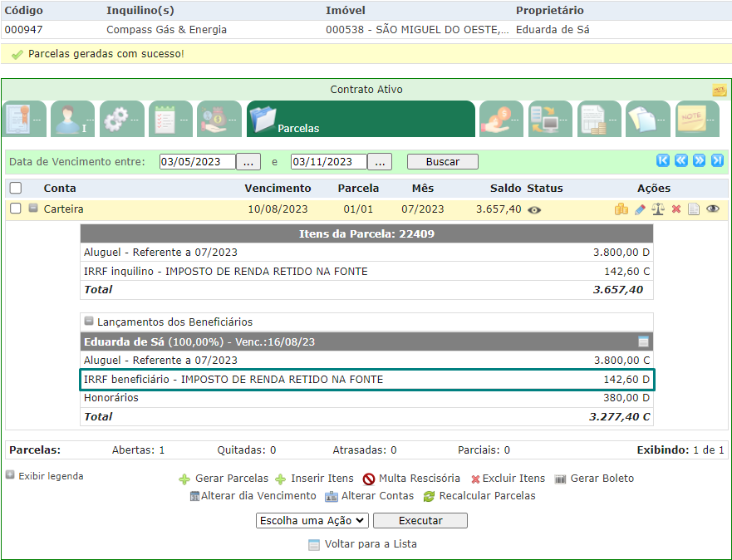This screenshot has height=560, width=732.
Task: Go to first page arrow
Action: pyautogui.click(x=663, y=160)
